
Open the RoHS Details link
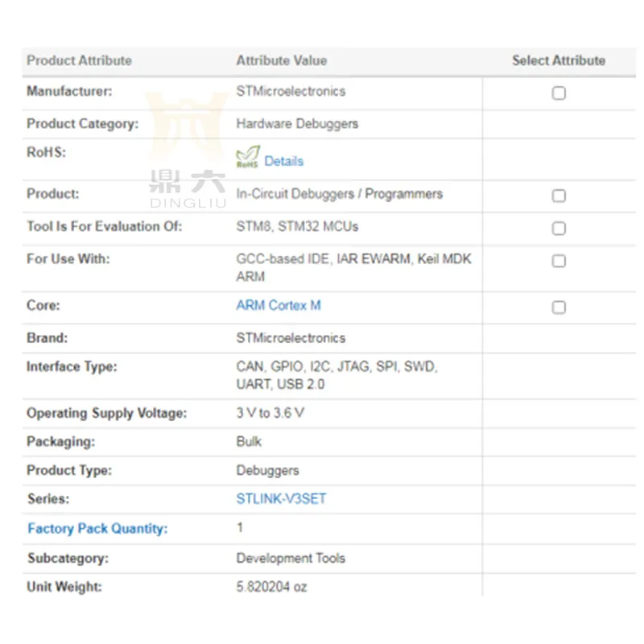pyautogui.click(x=284, y=161)
